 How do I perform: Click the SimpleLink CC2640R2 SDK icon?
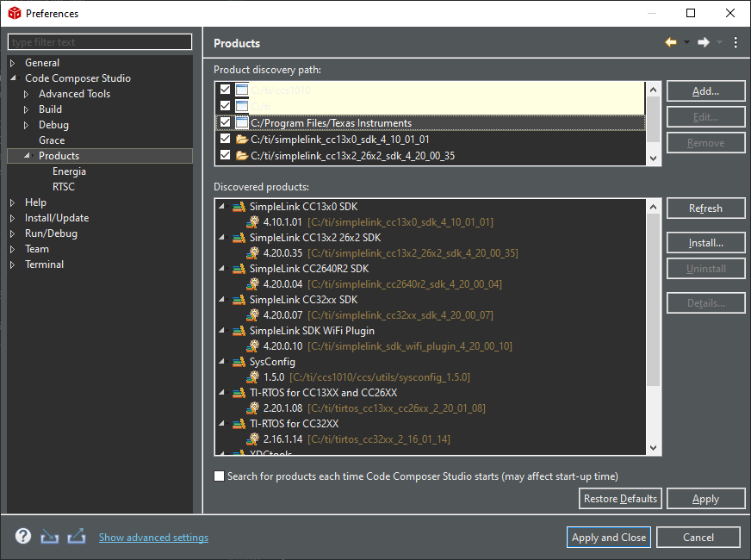coord(239,269)
